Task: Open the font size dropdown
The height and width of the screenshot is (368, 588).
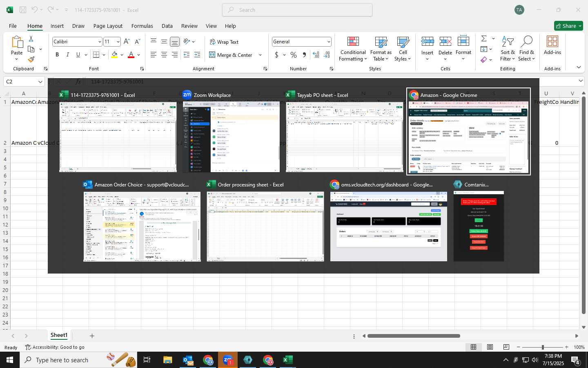Action: click(x=118, y=42)
